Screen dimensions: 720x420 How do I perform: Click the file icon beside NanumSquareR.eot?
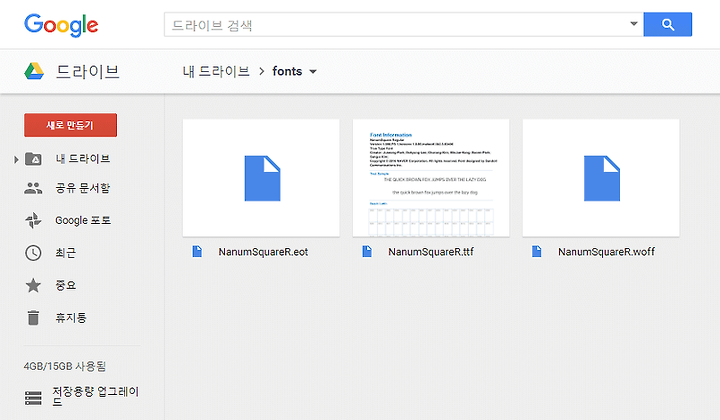pos(197,252)
